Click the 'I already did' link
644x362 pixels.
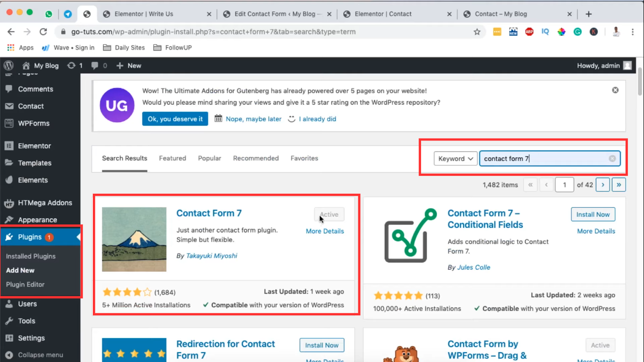[x=317, y=119]
